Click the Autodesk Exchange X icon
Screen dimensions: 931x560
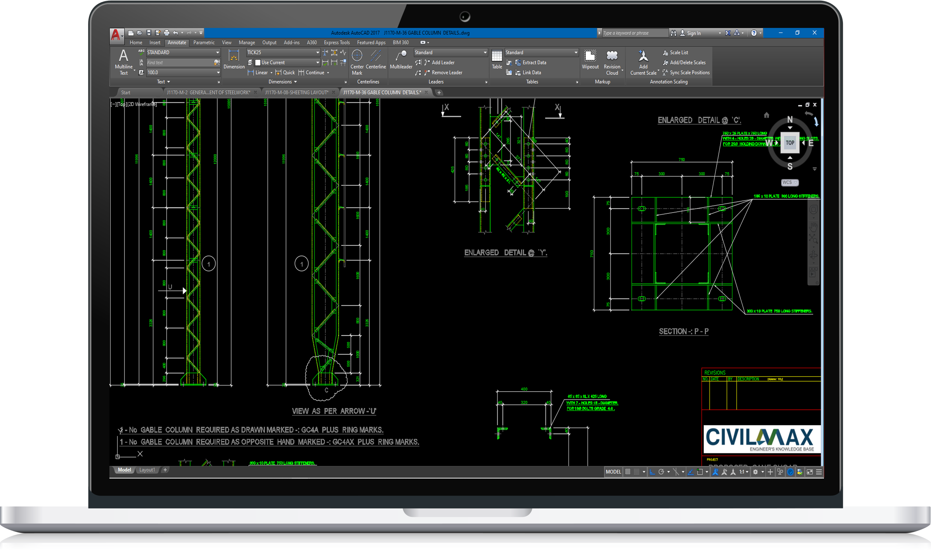(x=728, y=33)
